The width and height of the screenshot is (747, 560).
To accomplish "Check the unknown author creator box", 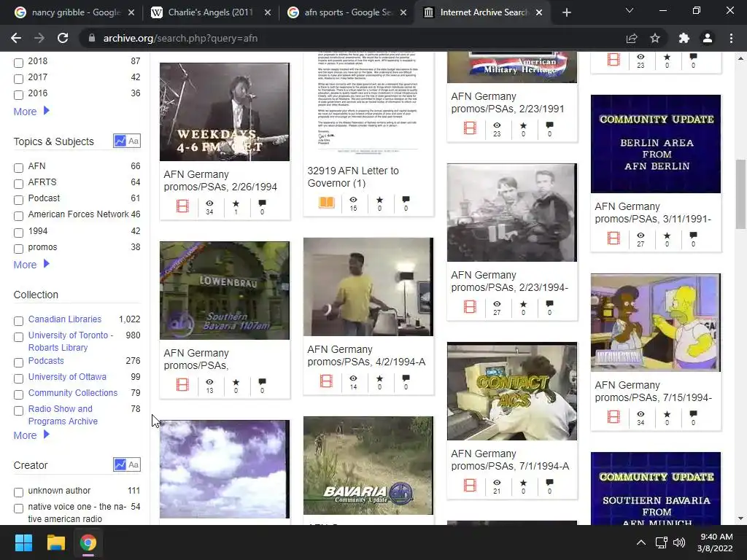I will point(18,492).
